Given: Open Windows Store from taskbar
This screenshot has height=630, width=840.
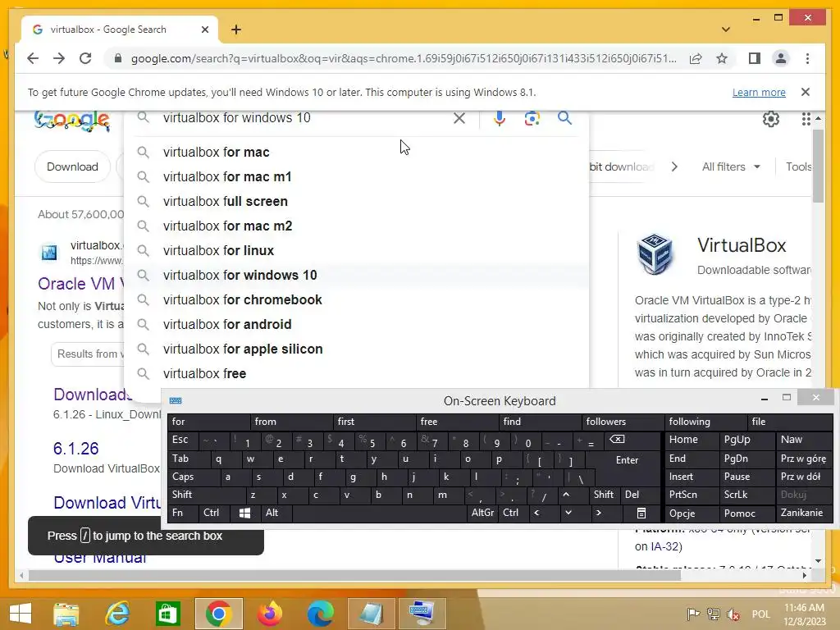Looking at the screenshot, I should 167,614.
